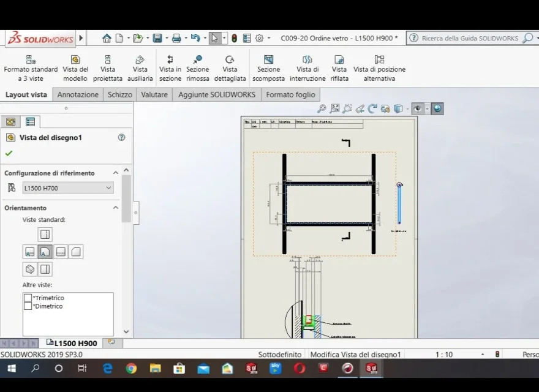The height and width of the screenshot is (392, 539).
Task: Enable the Dimetrico view checkbox
Action: [28, 306]
